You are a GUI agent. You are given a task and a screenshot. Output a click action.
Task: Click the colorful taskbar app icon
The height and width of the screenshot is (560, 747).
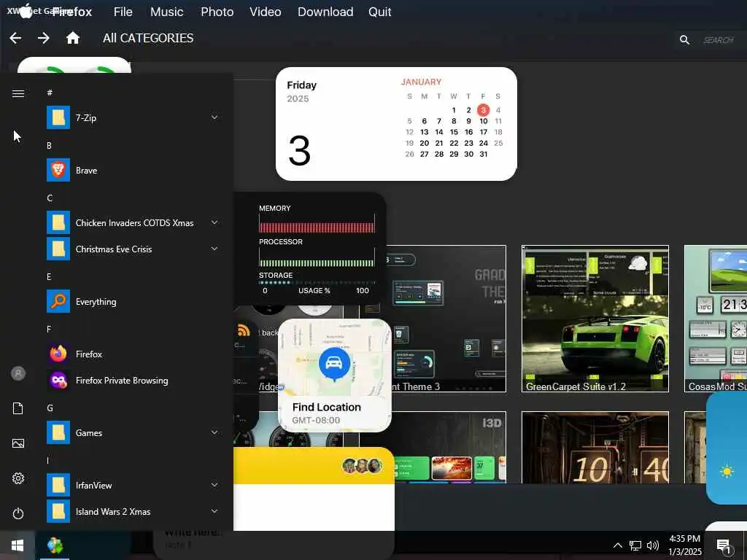pos(55,545)
